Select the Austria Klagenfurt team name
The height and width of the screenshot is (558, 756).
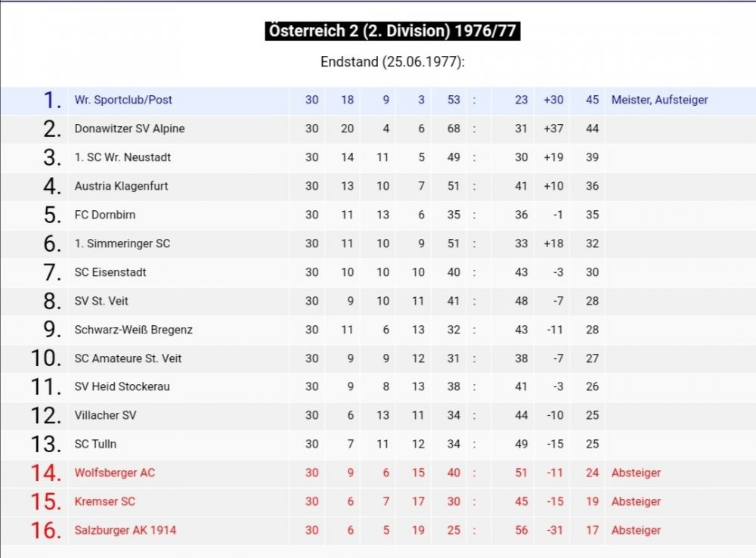pos(121,186)
